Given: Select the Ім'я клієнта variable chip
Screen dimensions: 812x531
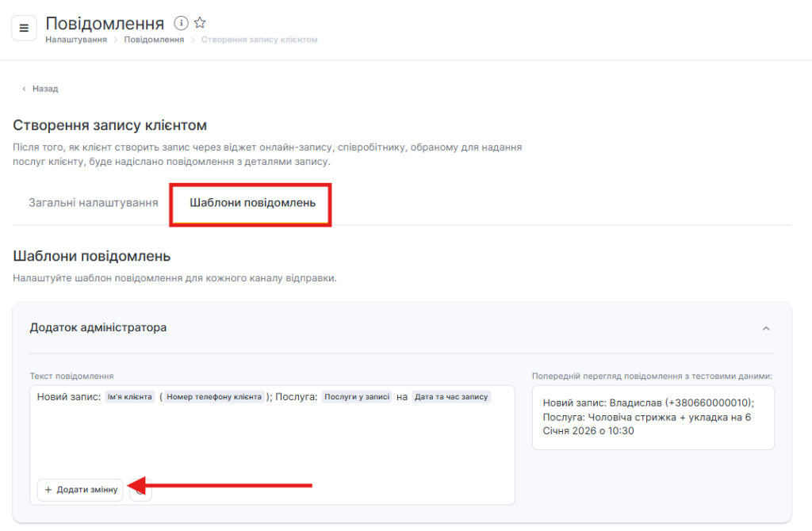Looking at the screenshot, I should (129, 397).
